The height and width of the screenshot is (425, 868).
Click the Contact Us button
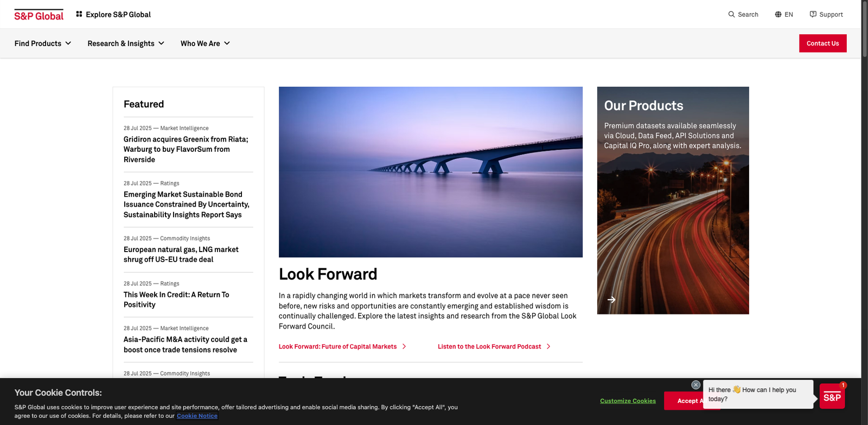pyautogui.click(x=822, y=43)
